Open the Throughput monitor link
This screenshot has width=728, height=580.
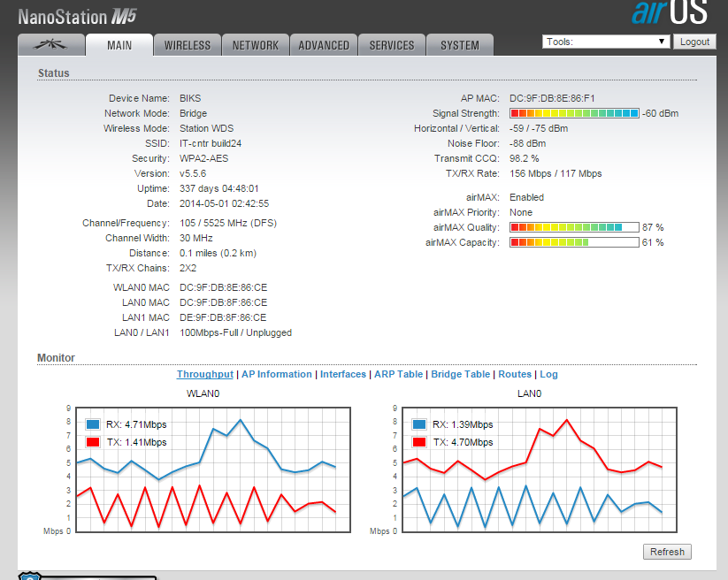[204, 374]
